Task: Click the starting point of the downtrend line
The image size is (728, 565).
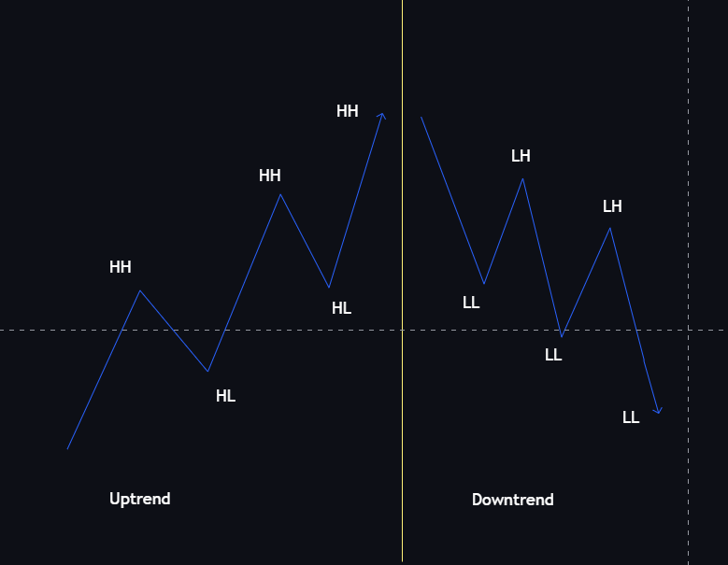Action: (421, 118)
